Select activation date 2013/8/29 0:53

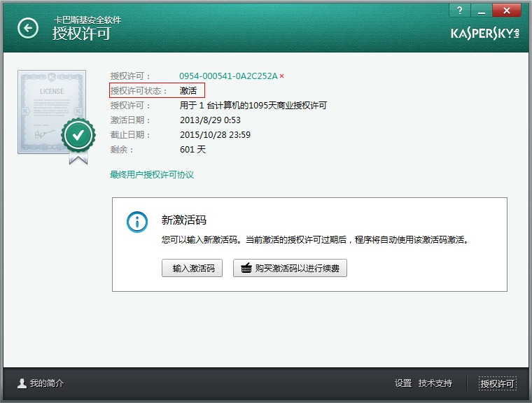point(211,120)
